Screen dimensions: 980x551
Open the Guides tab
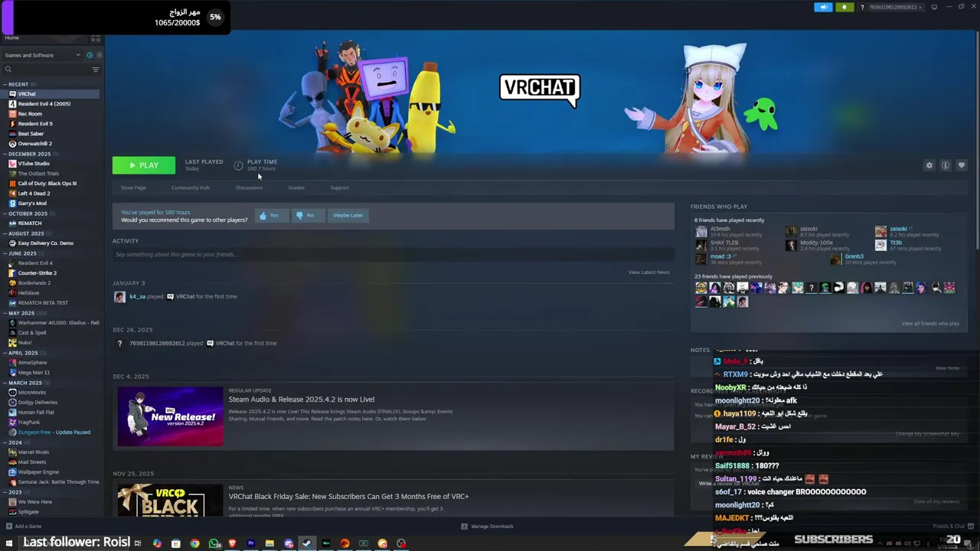[x=296, y=187]
